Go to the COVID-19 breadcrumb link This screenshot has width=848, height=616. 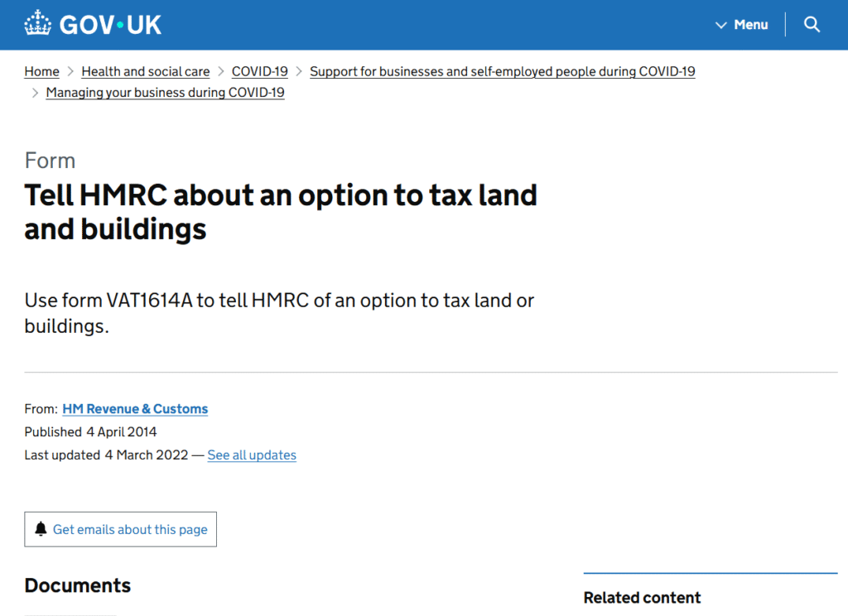tap(260, 71)
